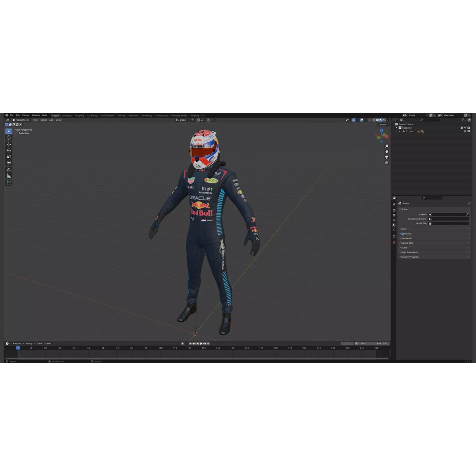Disable F1_Suit in renders camera toggle
This screenshot has height=476, width=476.
coord(469,131)
